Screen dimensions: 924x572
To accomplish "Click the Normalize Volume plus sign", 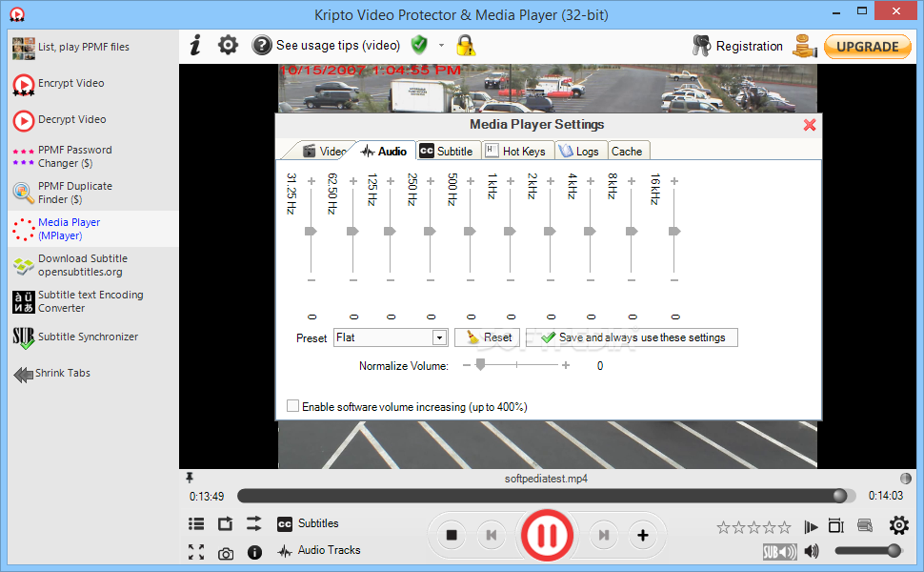I will point(566,366).
